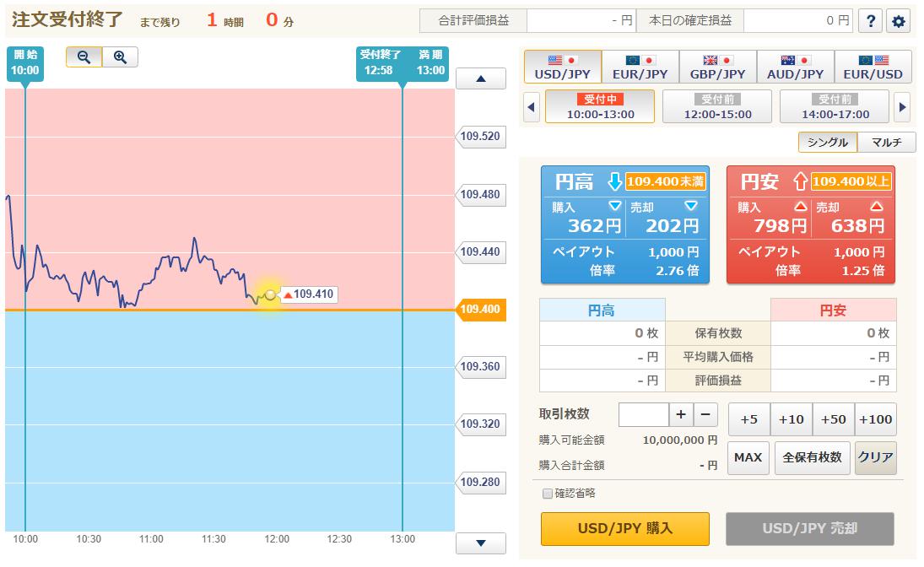Tick the 確認省略 checkbox
Screen dimensions: 924x567
548,494
